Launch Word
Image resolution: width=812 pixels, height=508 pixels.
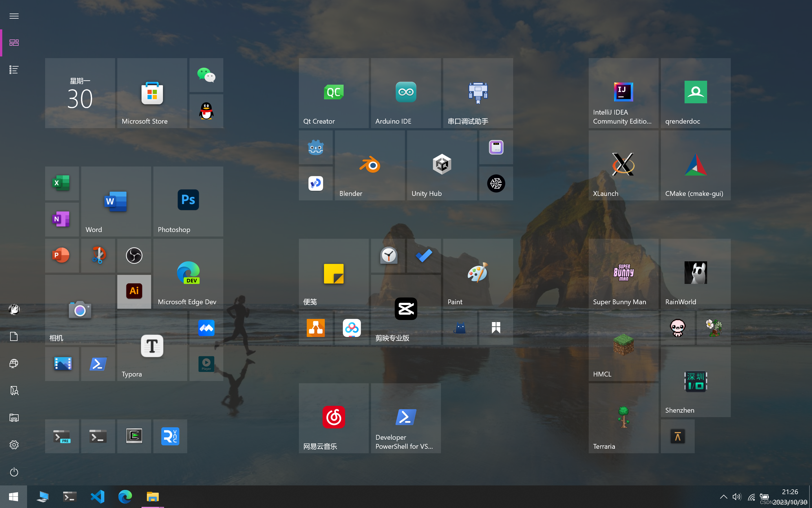116,202
